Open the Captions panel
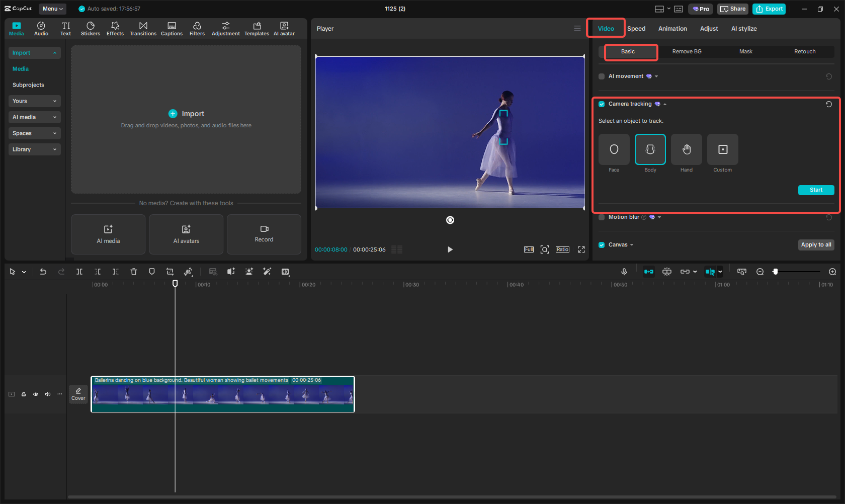Image resolution: width=845 pixels, height=504 pixels. click(172, 28)
